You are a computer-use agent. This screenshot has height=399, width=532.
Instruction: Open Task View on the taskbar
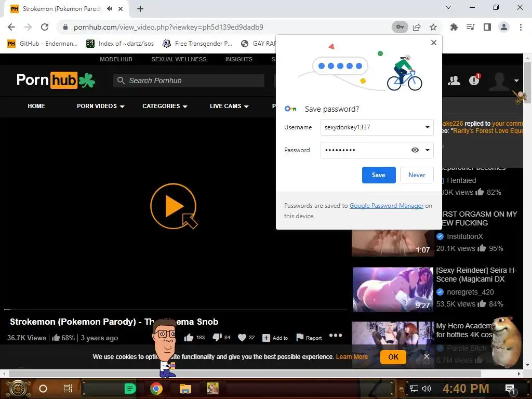(68, 389)
